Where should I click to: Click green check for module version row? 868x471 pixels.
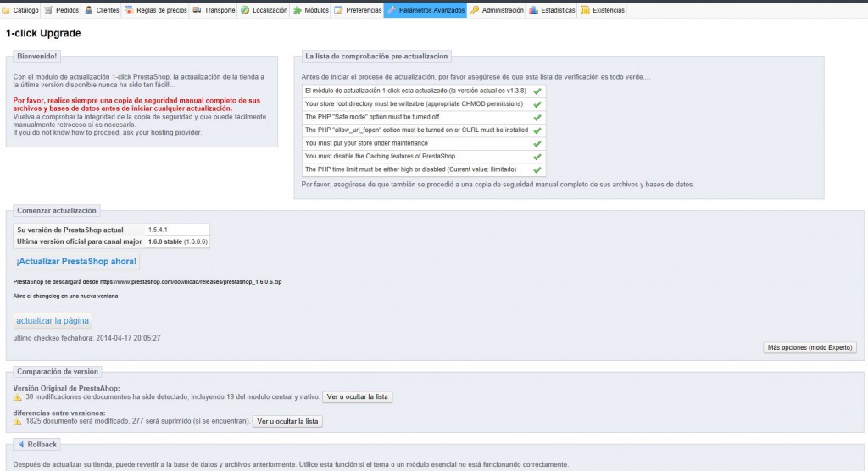pos(537,91)
